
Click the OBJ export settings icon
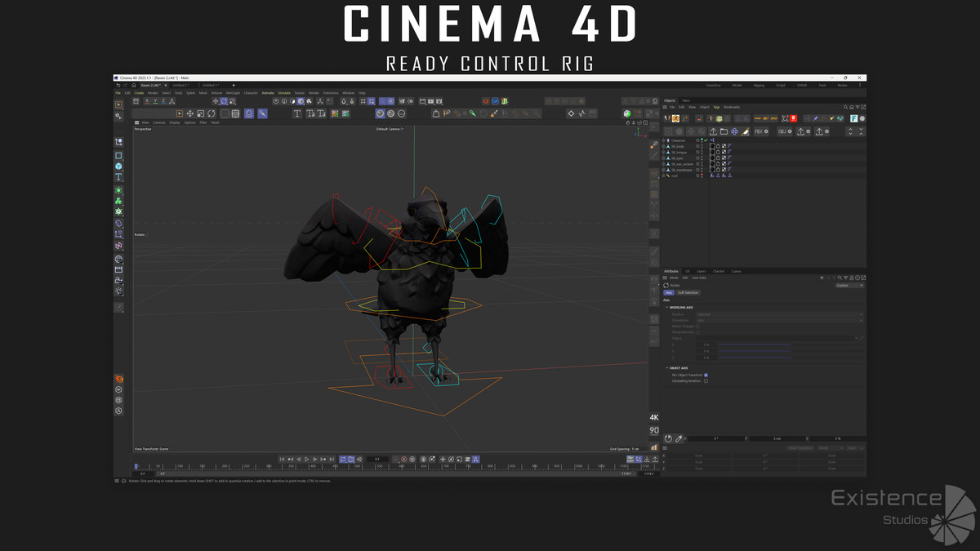pos(784,131)
